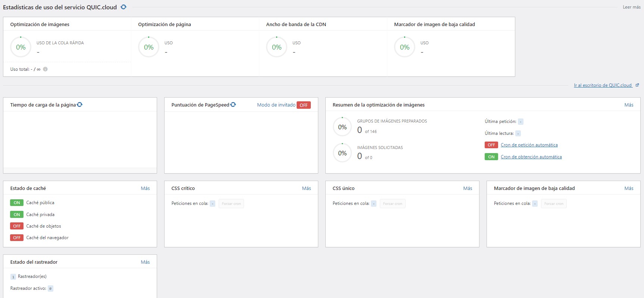Open Más in Estado de caché panel
This screenshot has width=644, height=298.
coord(145,188)
